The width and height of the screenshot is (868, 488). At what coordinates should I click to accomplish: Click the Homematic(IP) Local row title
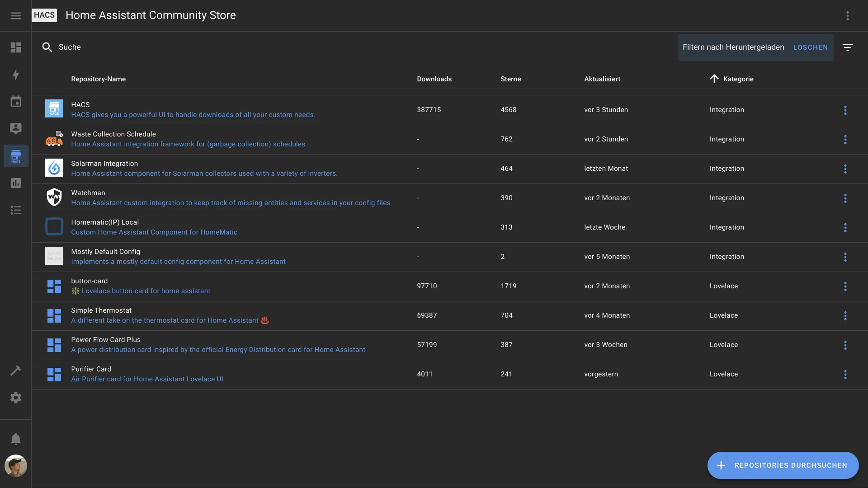[105, 222]
